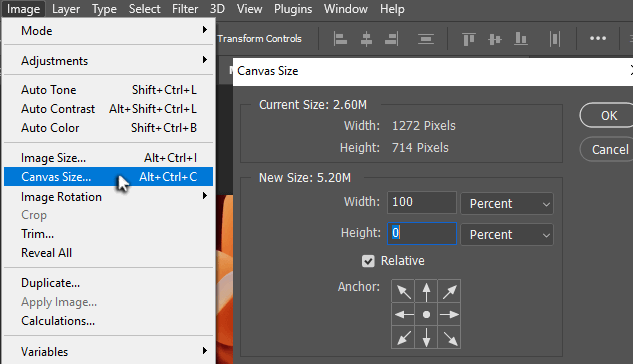Screen dimensions: 633x364
Task: Open Height units Percent dropdown
Action: 507,234
